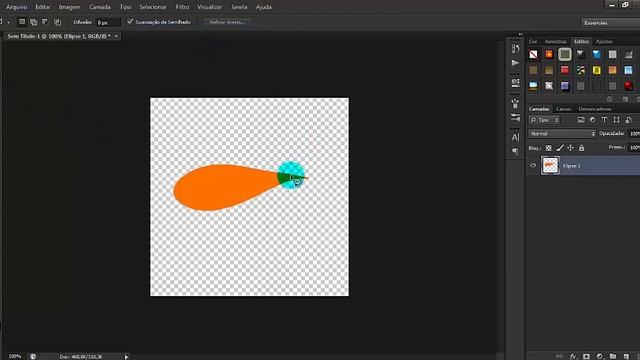Click the add layer style fx icon
640x360 pixels.
(573, 356)
